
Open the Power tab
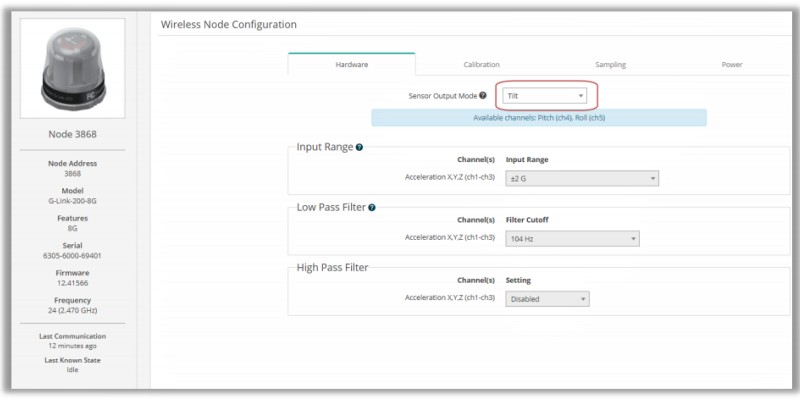(732, 65)
